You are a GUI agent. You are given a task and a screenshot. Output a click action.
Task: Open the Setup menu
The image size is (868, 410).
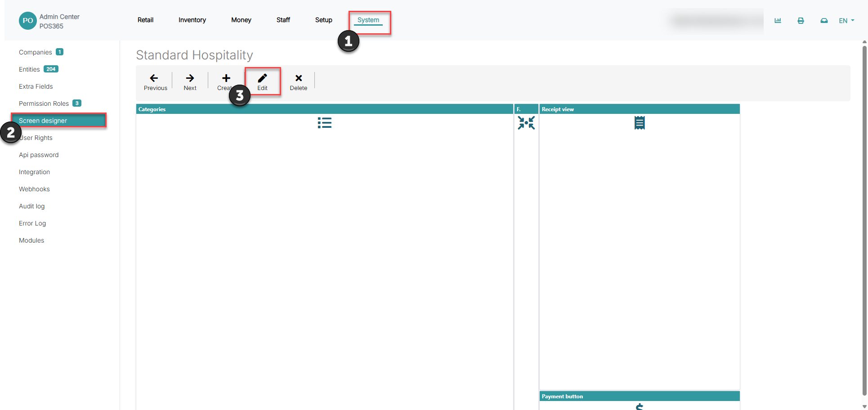tap(323, 20)
